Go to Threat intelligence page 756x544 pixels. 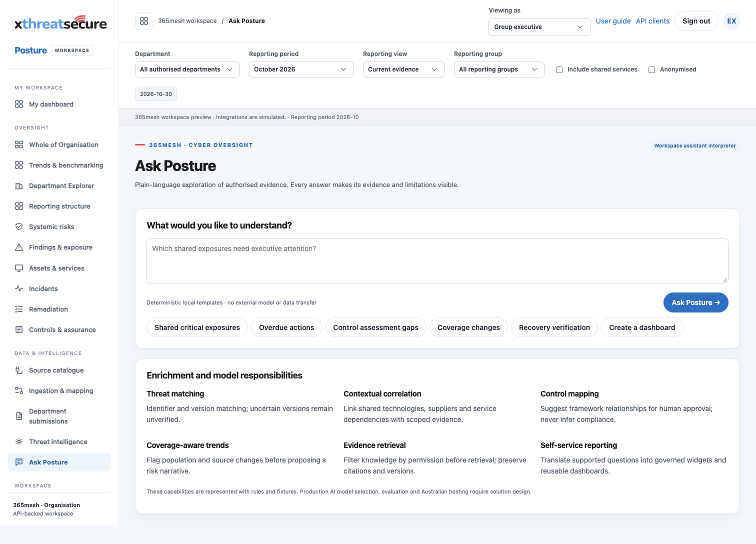[59, 441]
